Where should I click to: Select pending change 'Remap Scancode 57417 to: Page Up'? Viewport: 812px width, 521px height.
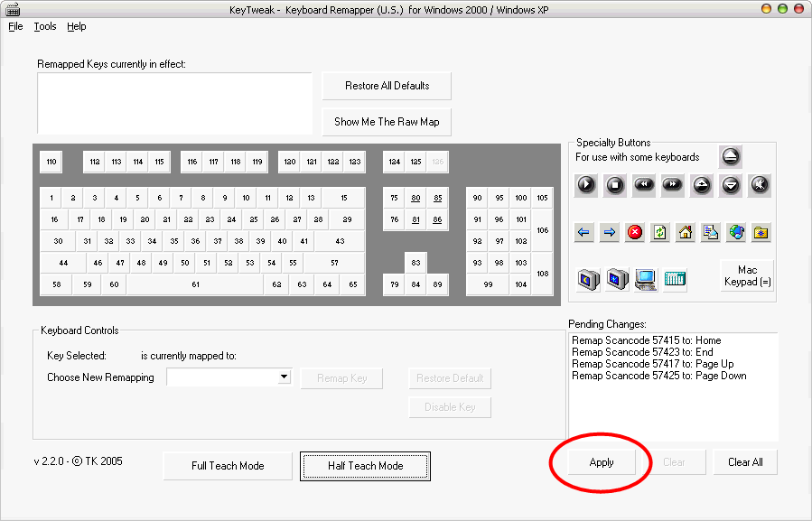tap(652, 364)
